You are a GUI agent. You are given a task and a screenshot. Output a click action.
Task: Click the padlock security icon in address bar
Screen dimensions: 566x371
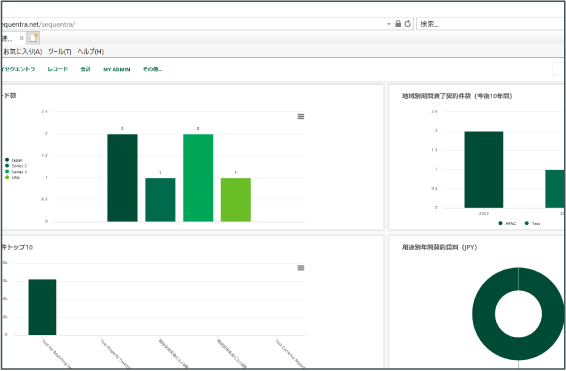click(398, 24)
